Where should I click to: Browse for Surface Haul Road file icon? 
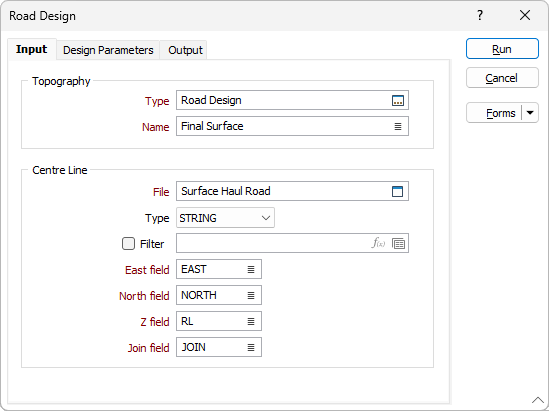(x=397, y=191)
